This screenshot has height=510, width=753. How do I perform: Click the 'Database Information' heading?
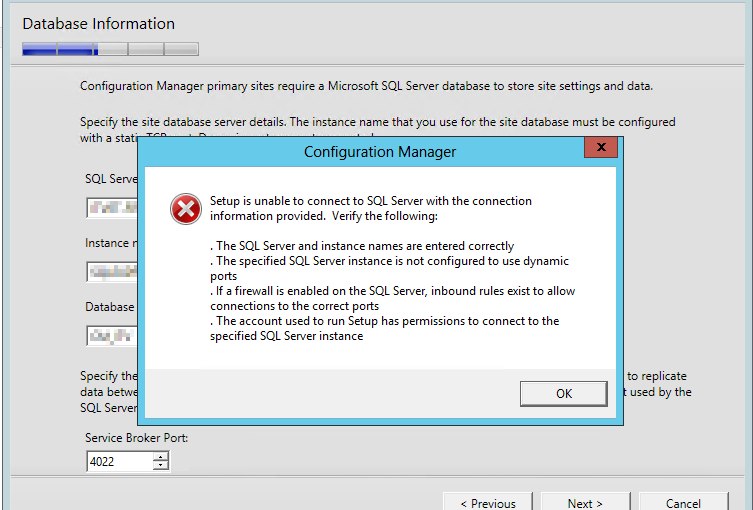click(x=98, y=24)
